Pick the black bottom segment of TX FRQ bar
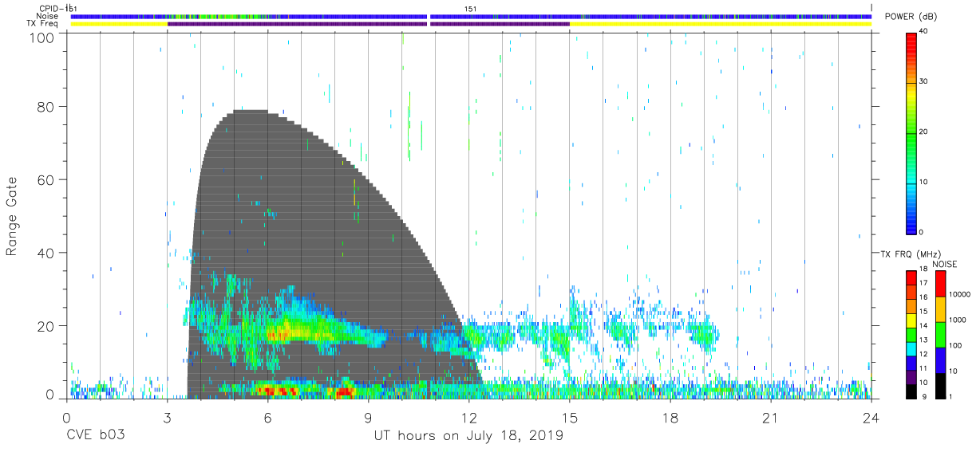The image size is (980, 452). pyautogui.click(x=911, y=391)
